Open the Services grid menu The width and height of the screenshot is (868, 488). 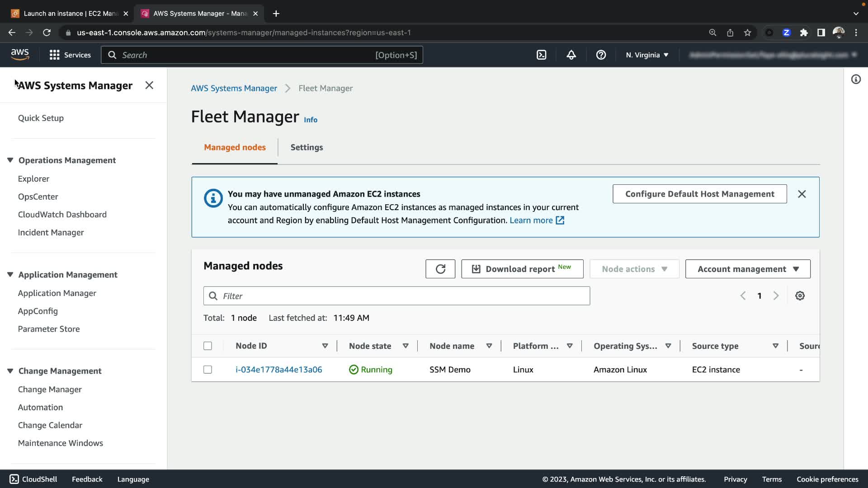click(x=70, y=55)
